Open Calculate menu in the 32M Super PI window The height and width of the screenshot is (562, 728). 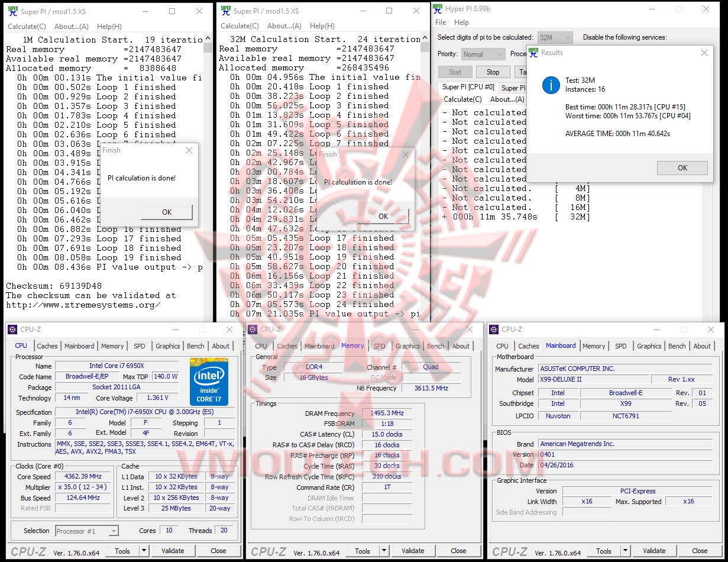(x=240, y=26)
